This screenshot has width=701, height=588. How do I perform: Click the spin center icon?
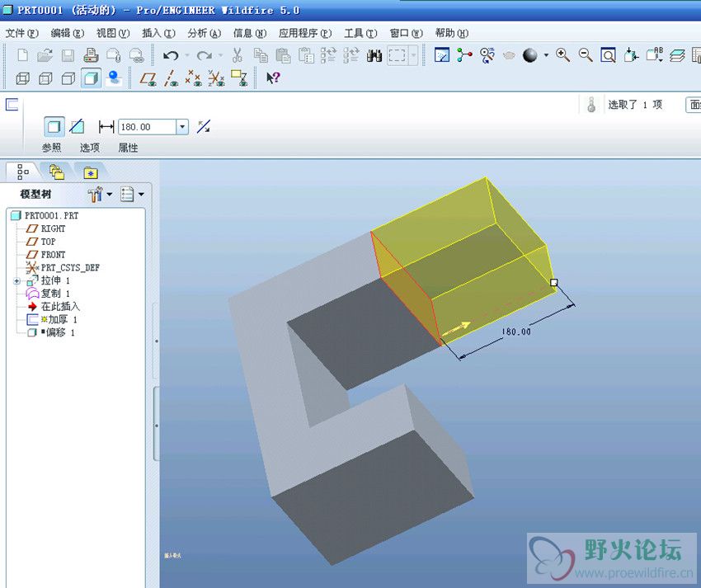(464, 55)
